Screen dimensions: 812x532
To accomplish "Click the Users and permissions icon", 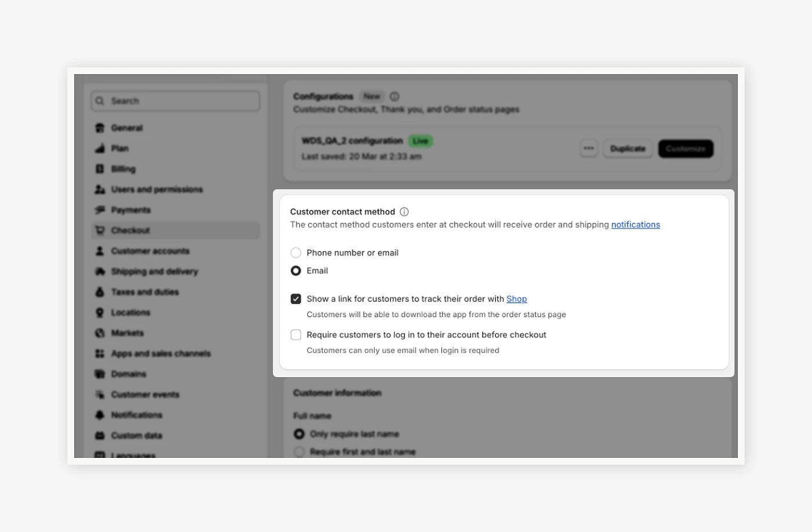I will 100,190.
